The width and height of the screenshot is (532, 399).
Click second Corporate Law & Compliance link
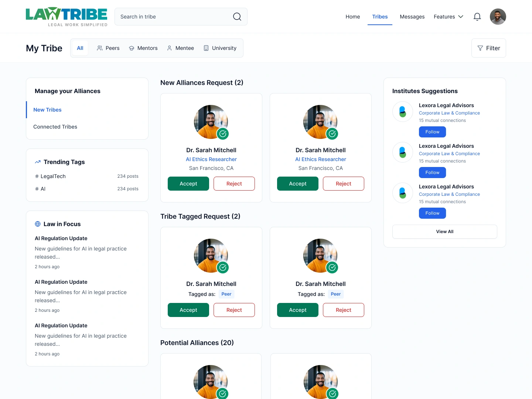(449, 154)
